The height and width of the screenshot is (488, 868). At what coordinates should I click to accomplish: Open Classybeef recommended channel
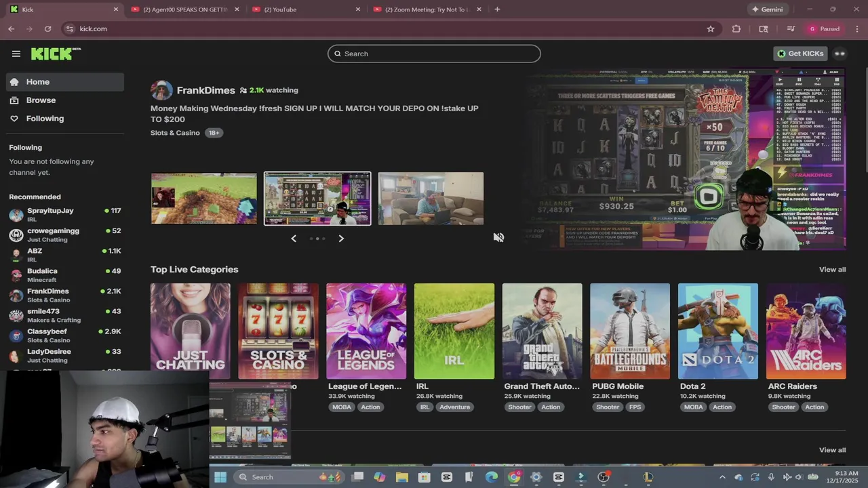[x=65, y=335]
